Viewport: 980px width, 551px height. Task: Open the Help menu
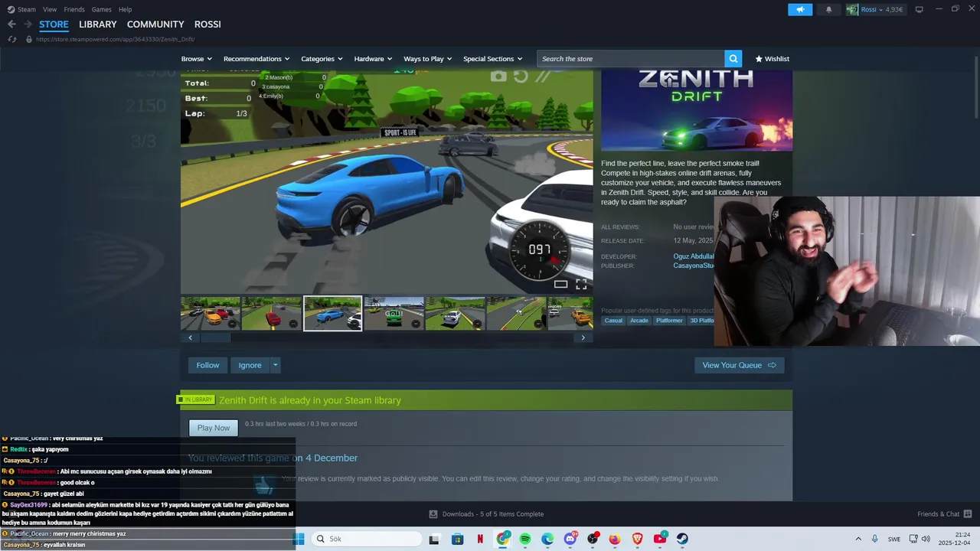point(125,9)
